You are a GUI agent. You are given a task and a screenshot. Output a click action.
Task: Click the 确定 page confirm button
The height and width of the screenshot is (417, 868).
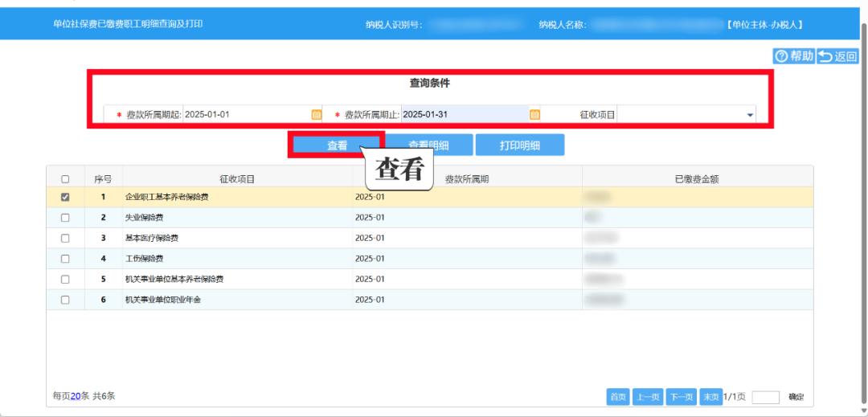coord(796,397)
